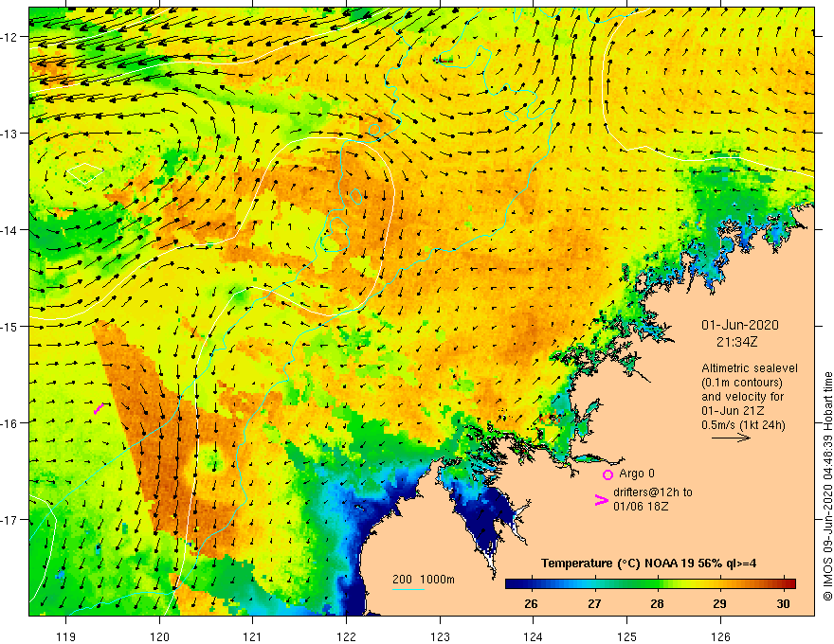The height and width of the screenshot is (644, 834).
Task: Click the latitude label '-16'
Action: [9, 423]
